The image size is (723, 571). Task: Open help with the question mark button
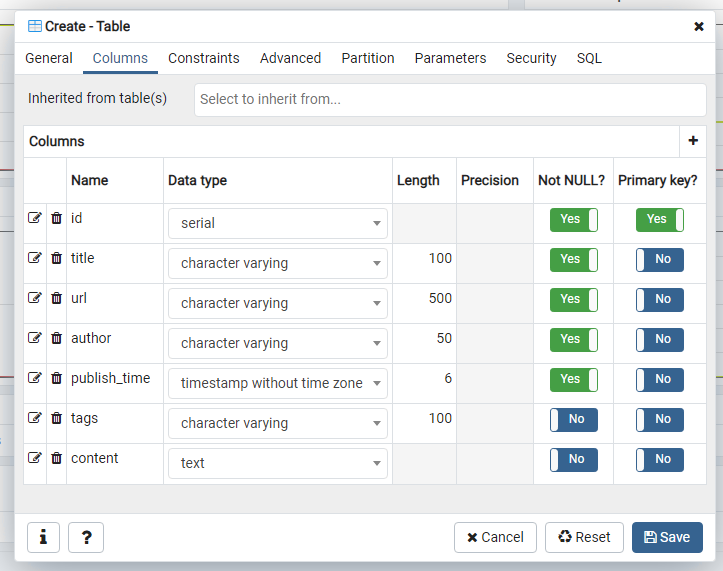click(x=86, y=537)
